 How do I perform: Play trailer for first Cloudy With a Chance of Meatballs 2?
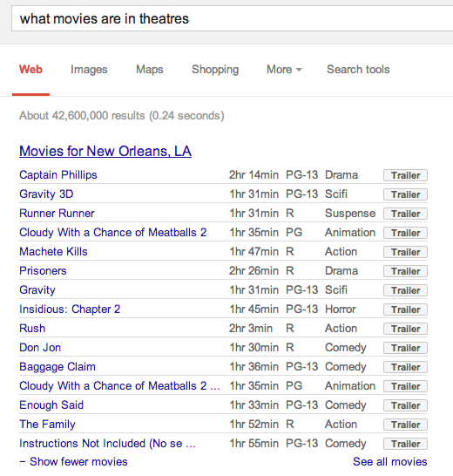405,233
